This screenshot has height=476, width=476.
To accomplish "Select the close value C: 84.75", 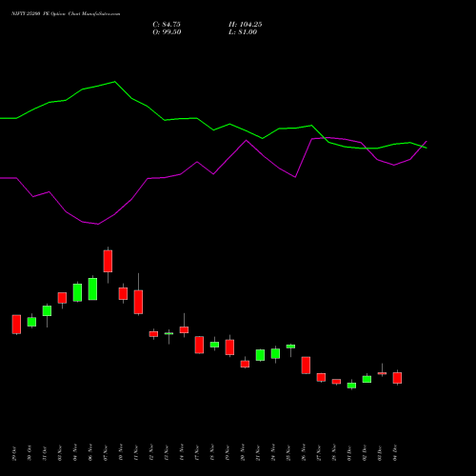I will (167, 25).
